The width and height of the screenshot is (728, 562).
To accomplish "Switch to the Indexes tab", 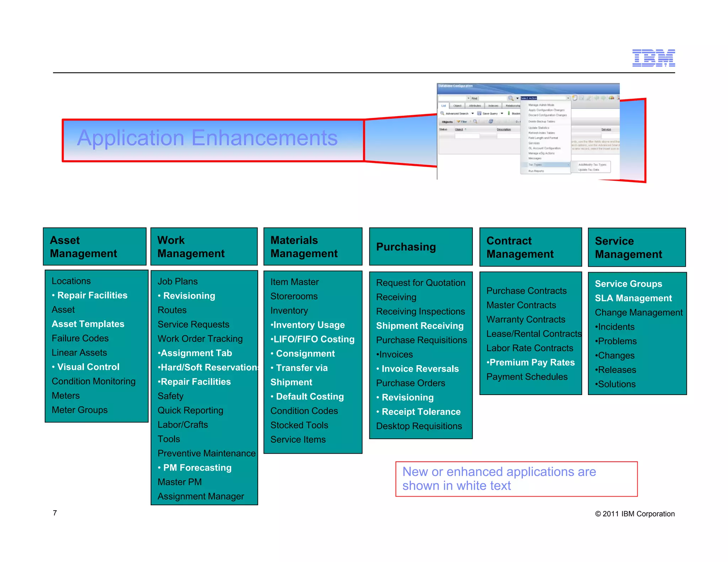I will (493, 106).
